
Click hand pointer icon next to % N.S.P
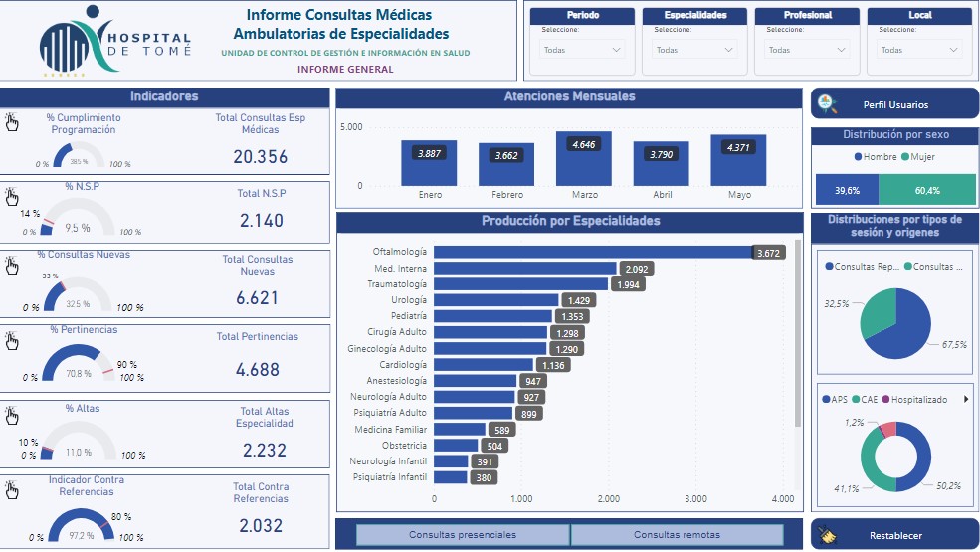[x=12, y=195]
